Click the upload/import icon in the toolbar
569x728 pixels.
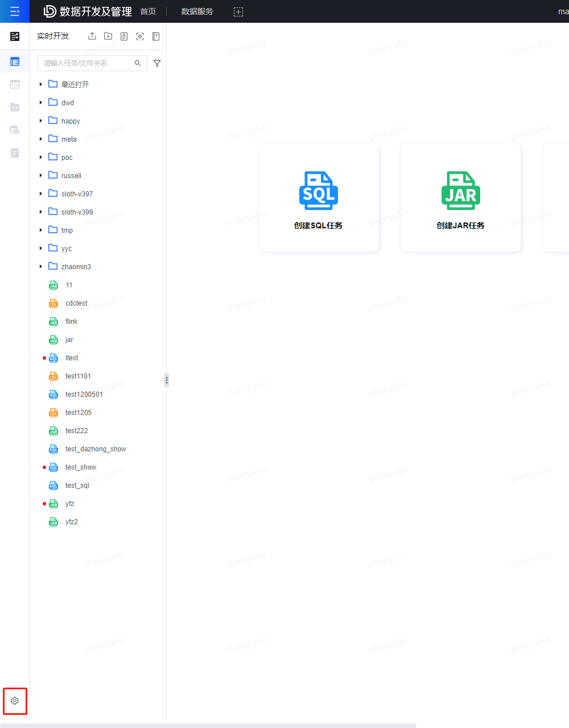[92, 36]
